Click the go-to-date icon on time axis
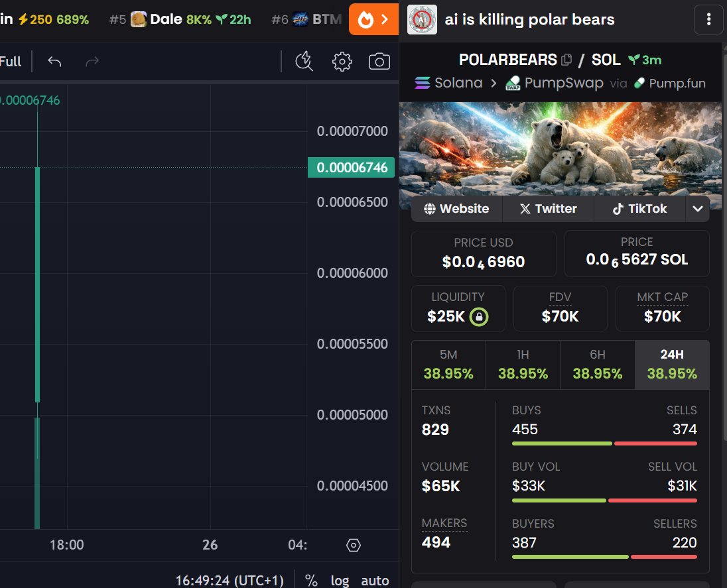Viewport: 727px width, 588px height. pyautogui.click(x=354, y=545)
